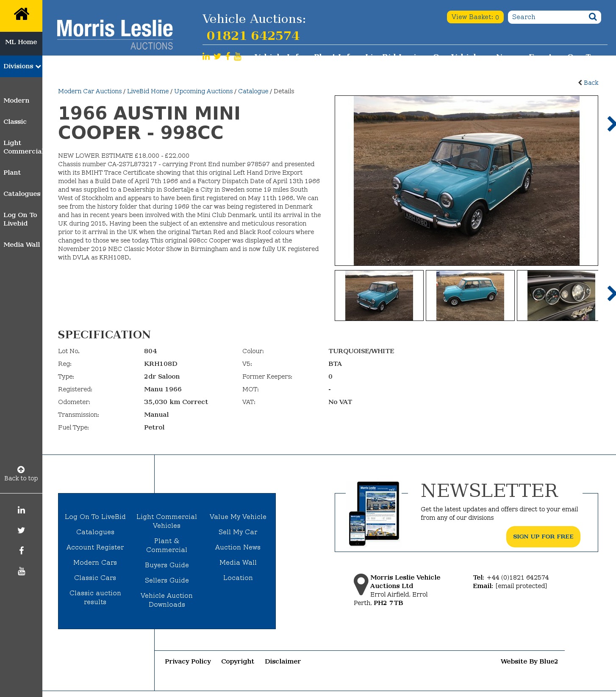Open Catalogues in sidebar menu
The width and height of the screenshot is (616, 697).
(22, 194)
